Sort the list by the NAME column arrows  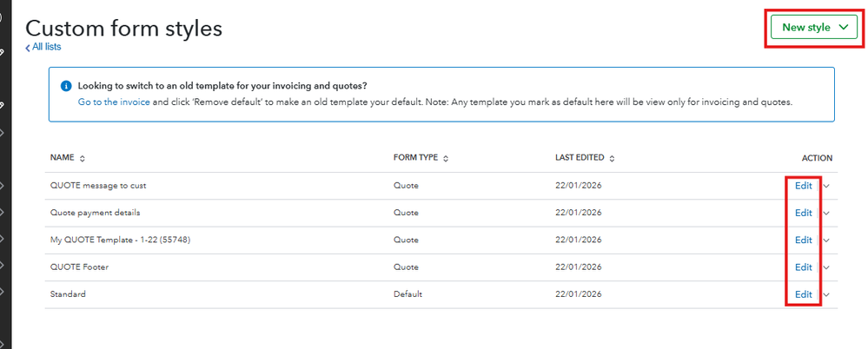pos(83,159)
